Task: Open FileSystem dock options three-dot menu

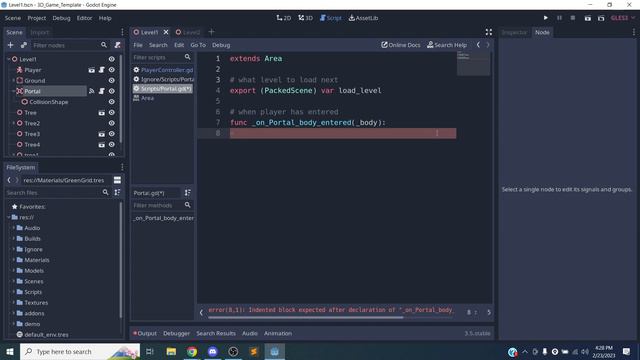Action: [x=122, y=167]
